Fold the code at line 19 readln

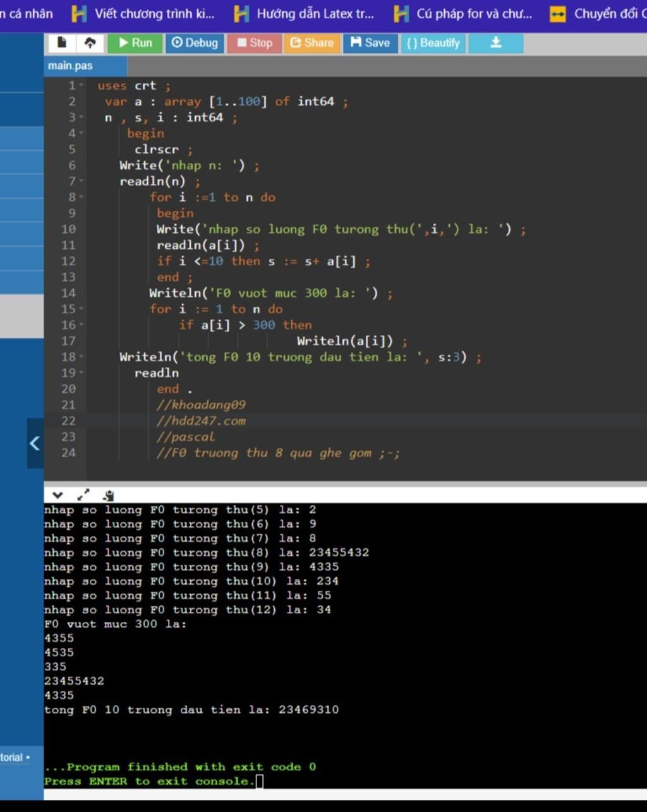(x=81, y=373)
